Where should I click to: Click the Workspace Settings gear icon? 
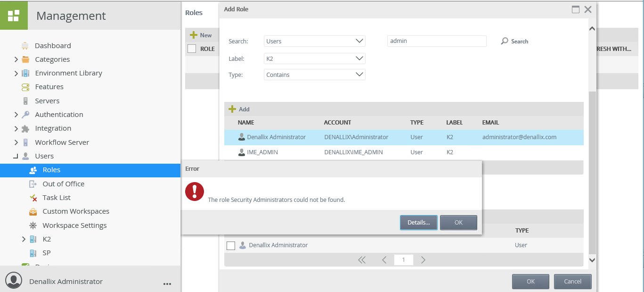tap(33, 225)
